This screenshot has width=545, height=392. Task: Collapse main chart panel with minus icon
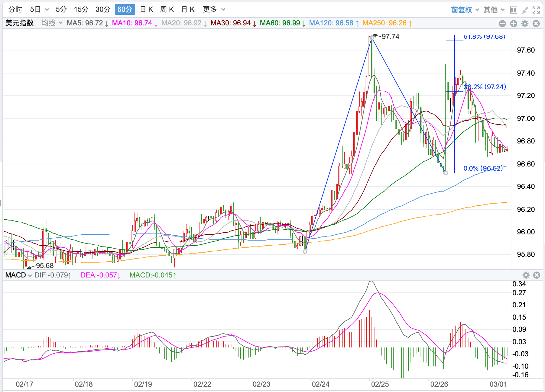click(502, 23)
